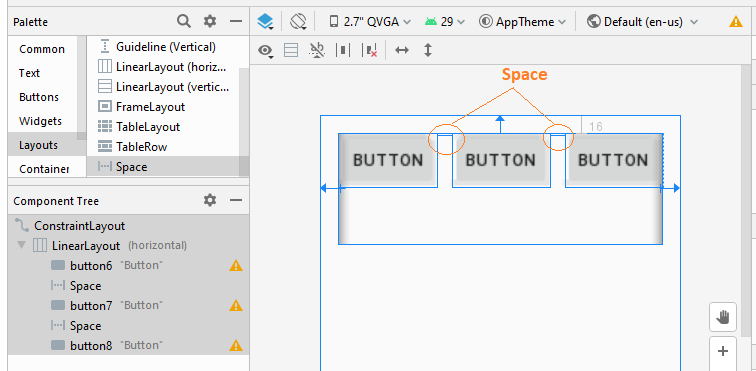
Task: Select the middle BUTTON in the design
Action: (500, 160)
